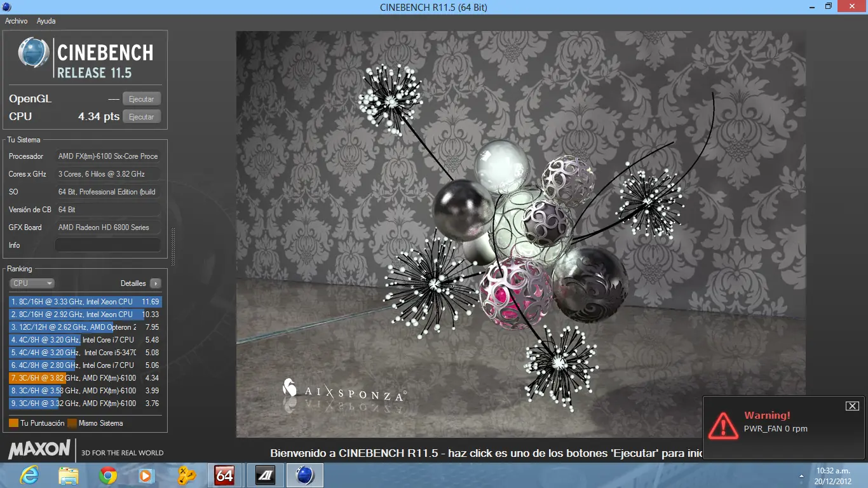868x488 pixels.
Task: Click the Mismo Sistema brown swatch
Action: tap(72, 423)
